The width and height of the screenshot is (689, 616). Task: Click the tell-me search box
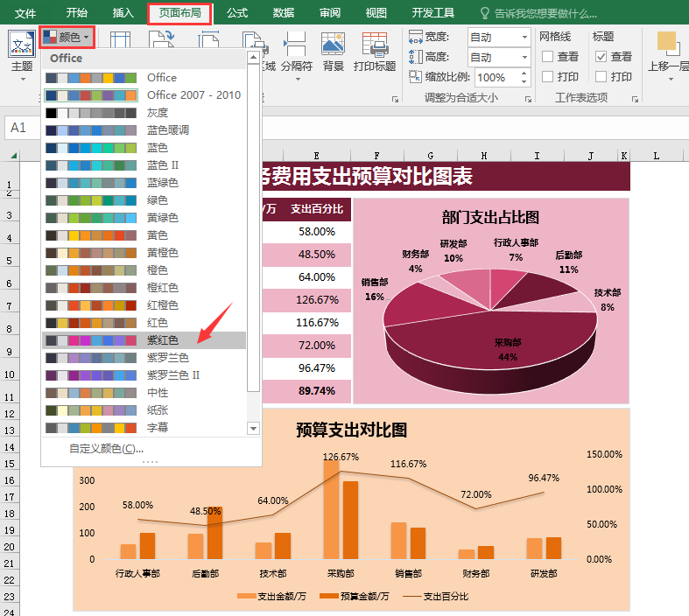tap(545, 14)
